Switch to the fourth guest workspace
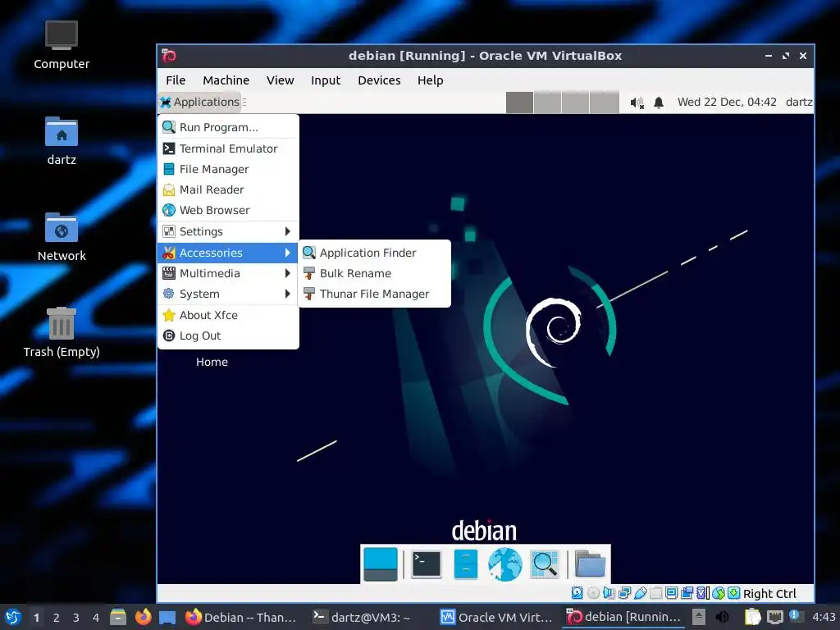This screenshot has width=840, height=630. coord(605,103)
